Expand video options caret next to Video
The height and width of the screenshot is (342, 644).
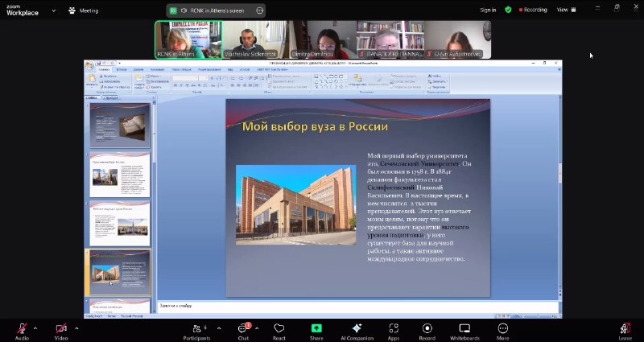76,328
